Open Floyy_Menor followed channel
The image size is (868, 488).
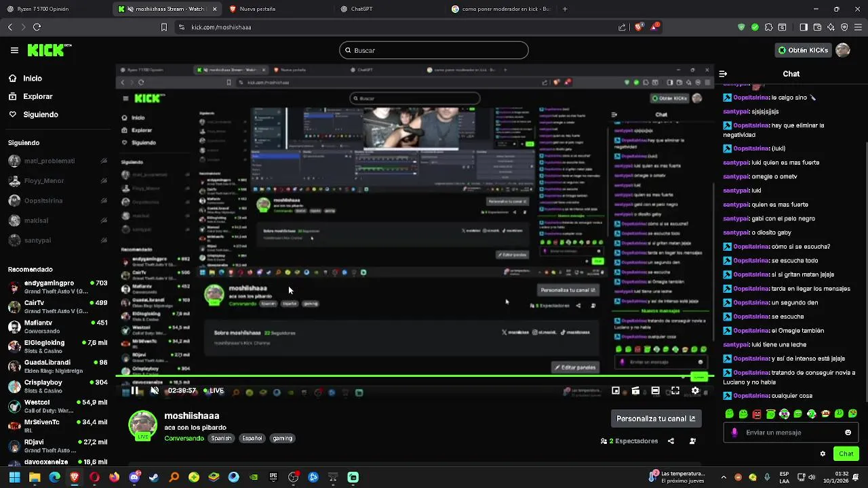point(57,181)
